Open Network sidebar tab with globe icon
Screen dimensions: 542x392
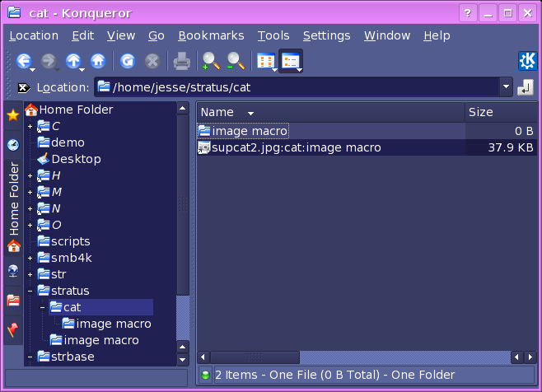(x=13, y=271)
